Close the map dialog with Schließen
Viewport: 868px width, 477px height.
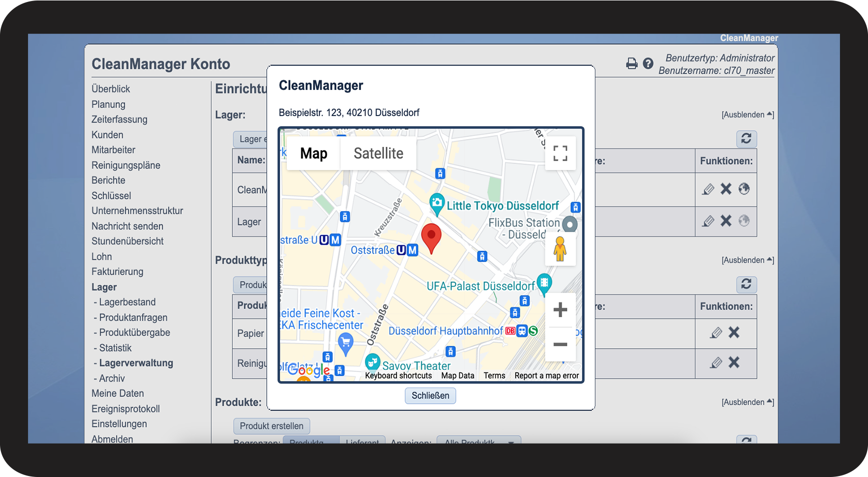[430, 396]
